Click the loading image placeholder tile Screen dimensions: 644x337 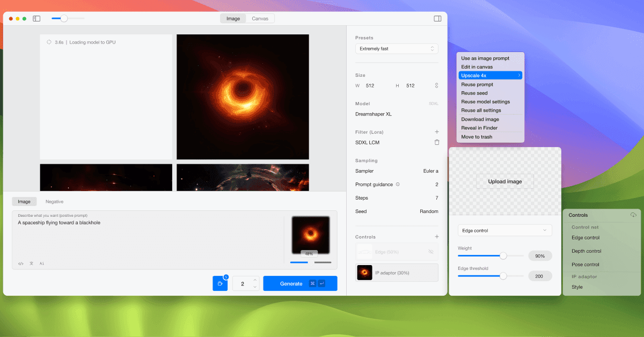(106, 97)
